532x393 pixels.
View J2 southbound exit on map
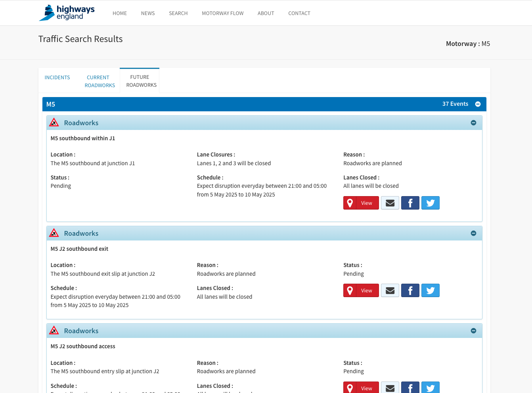click(361, 290)
